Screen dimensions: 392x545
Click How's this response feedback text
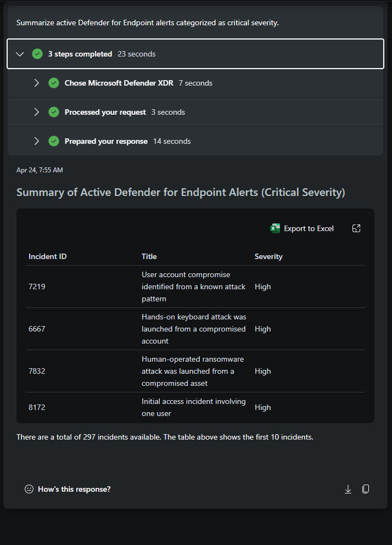(x=74, y=489)
